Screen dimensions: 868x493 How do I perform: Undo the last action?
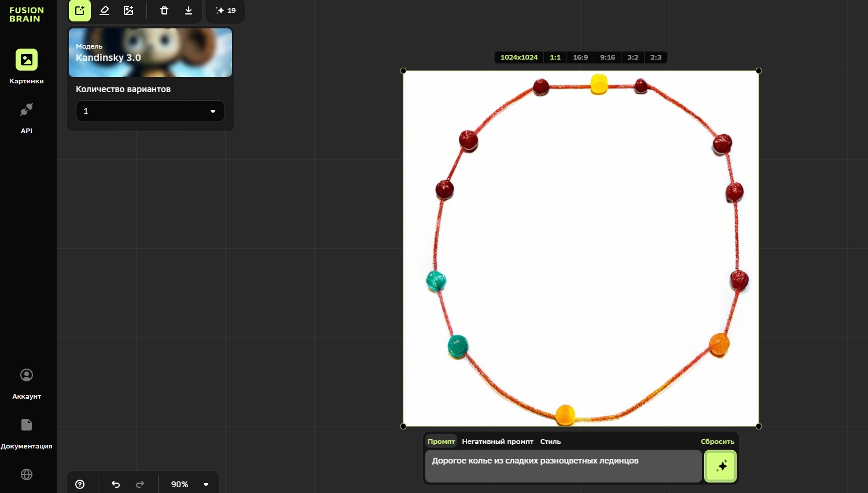116,484
